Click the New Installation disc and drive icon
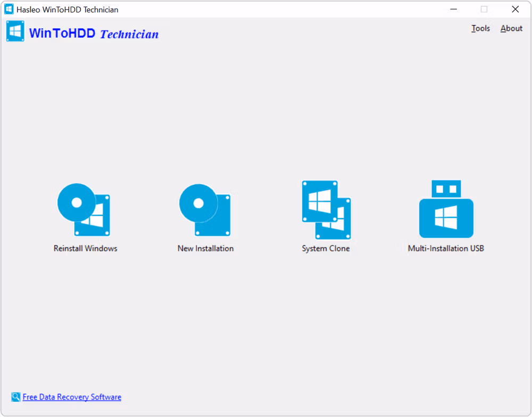The width and height of the screenshot is (532, 417). [x=205, y=210]
